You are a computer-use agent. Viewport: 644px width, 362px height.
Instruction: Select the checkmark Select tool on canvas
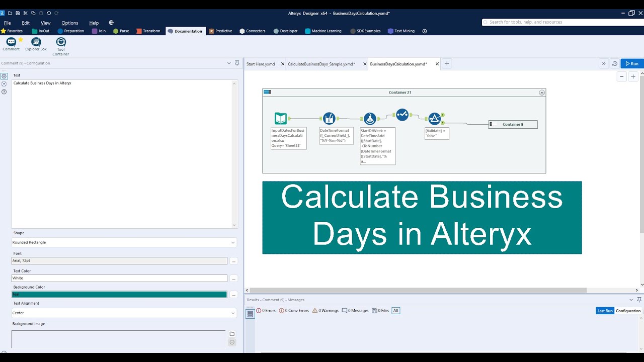402,115
